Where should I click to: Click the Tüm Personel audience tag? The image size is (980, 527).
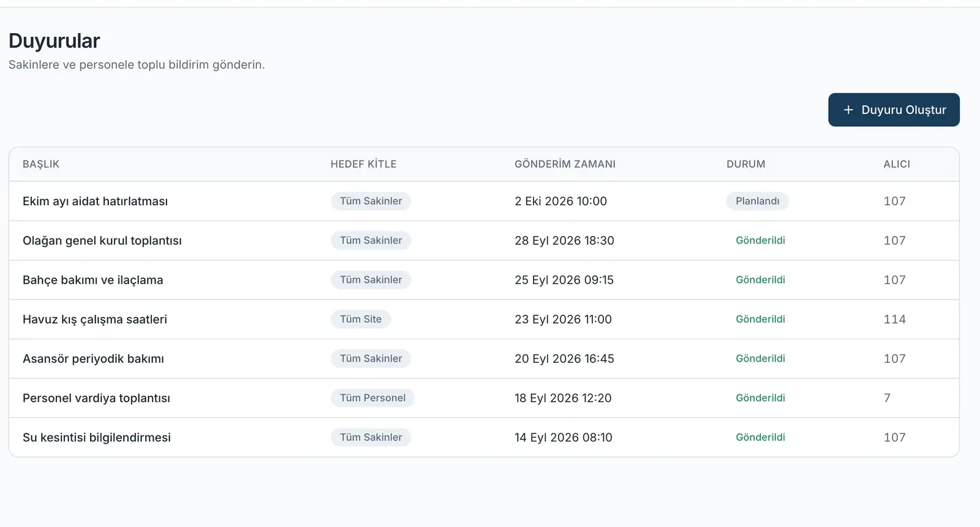[372, 398]
